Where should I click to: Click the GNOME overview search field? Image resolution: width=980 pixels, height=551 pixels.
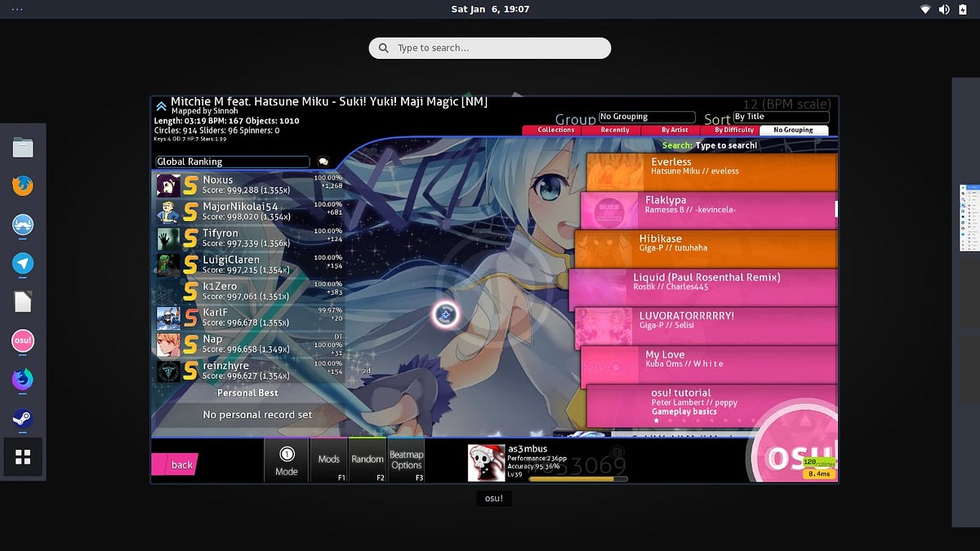490,48
